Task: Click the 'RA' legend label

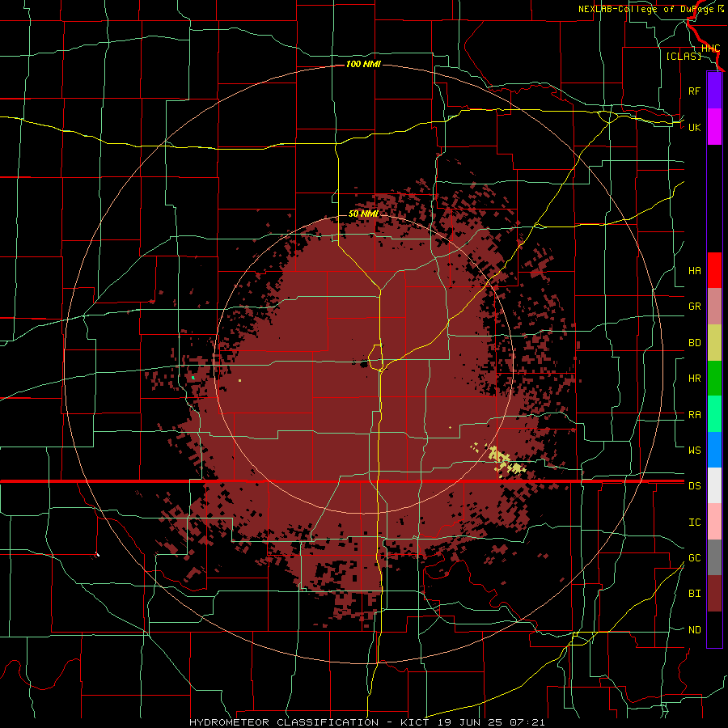Action: pyautogui.click(x=695, y=415)
